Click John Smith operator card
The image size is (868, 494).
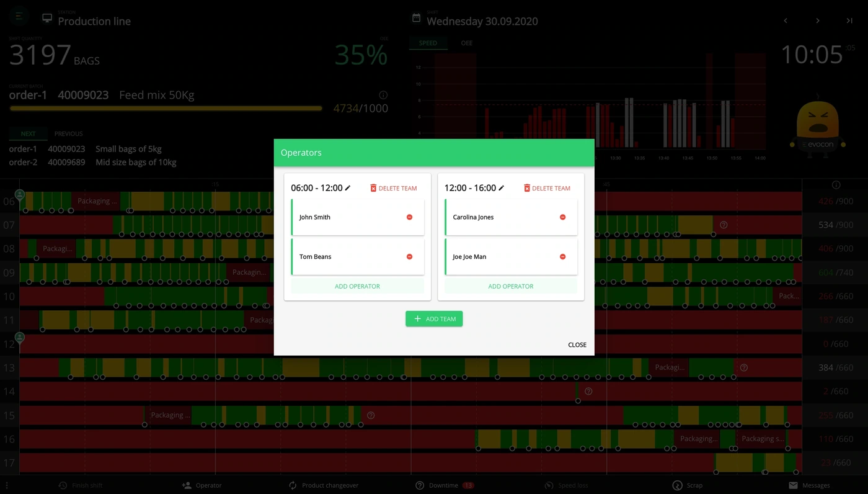pos(358,217)
